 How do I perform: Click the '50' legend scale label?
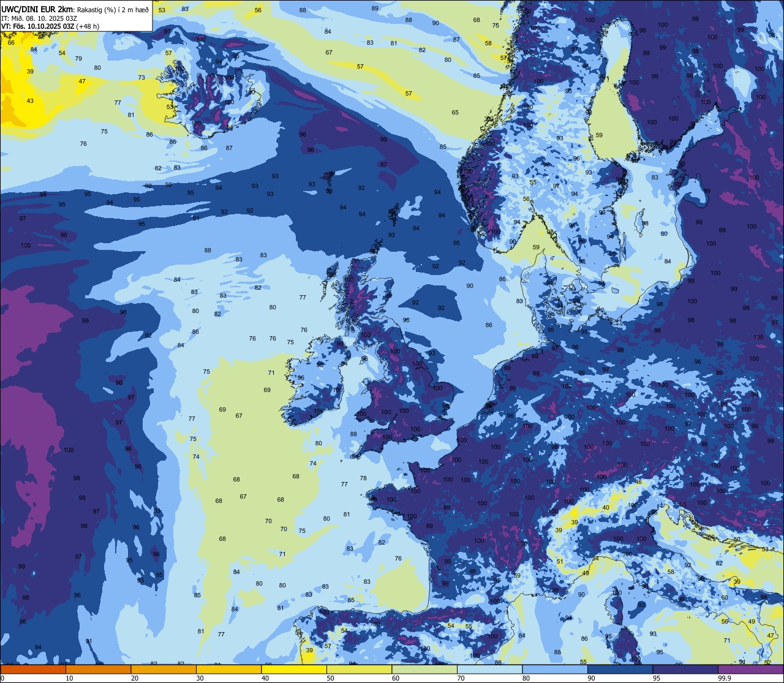pyautogui.click(x=330, y=678)
